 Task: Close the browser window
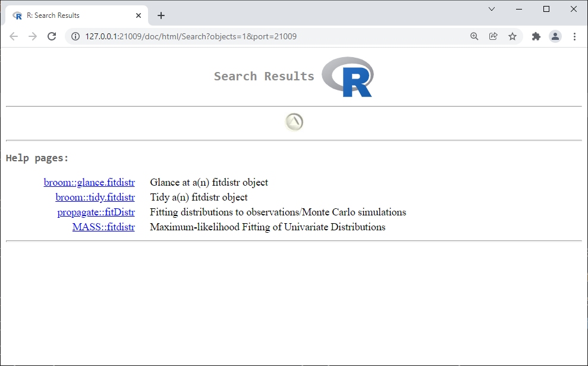point(574,9)
